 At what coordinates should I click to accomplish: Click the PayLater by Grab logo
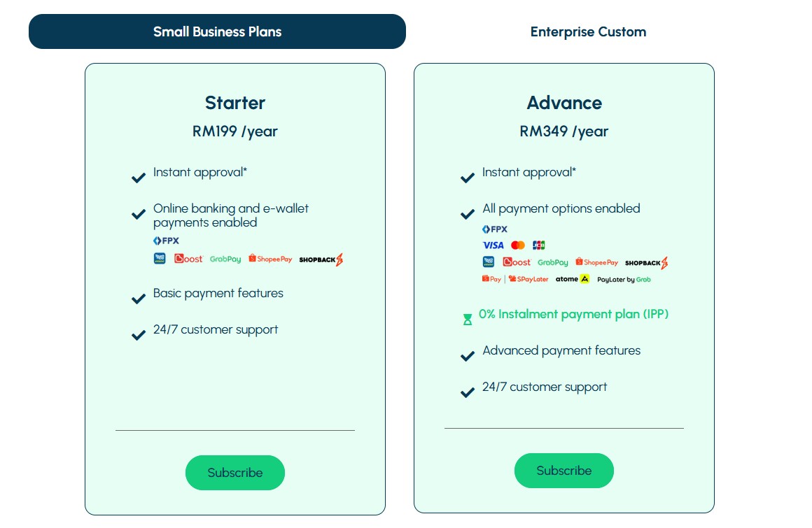click(x=624, y=280)
